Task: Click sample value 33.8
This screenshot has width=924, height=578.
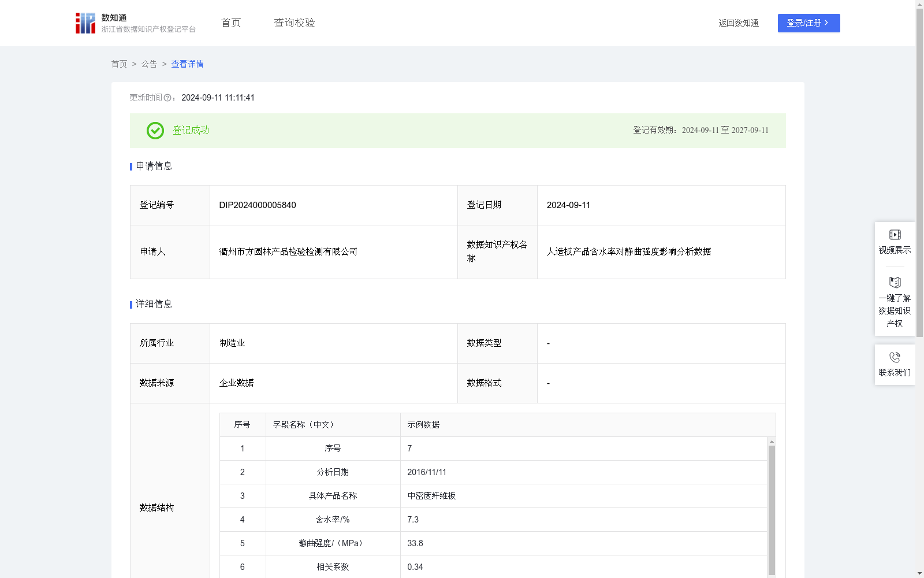Action: (415, 543)
